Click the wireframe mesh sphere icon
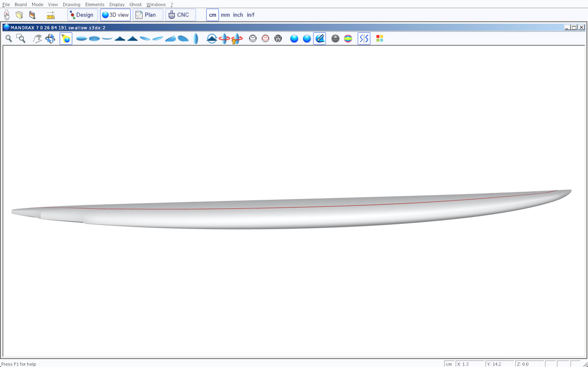Viewport: 588px width, 367px height. coord(278,38)
